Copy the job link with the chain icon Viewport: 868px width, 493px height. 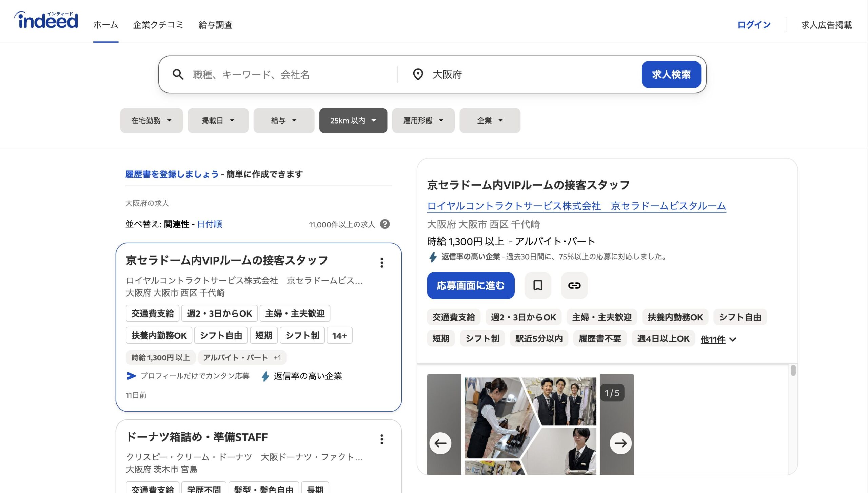574,285
